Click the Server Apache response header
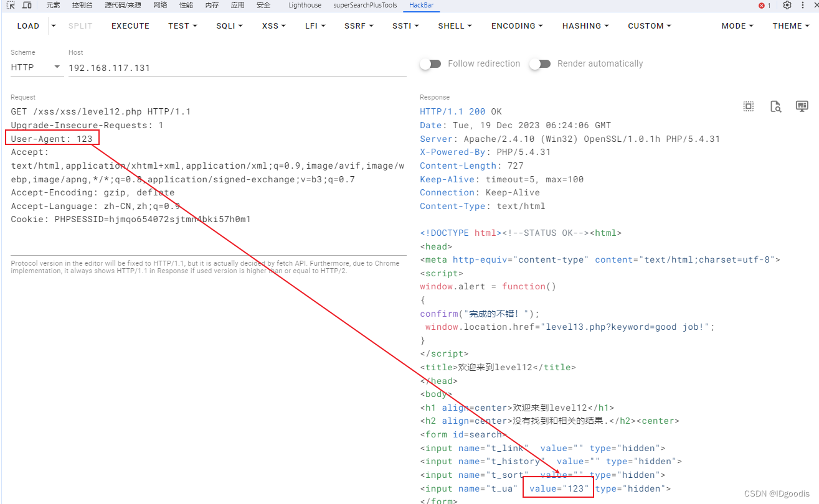The image size is (819, 504). [570, 139]
